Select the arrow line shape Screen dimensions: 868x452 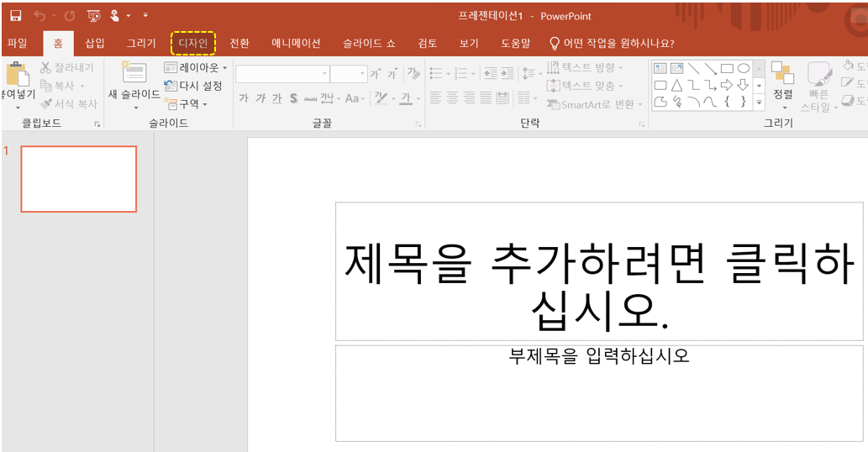(x=710, y=69)
